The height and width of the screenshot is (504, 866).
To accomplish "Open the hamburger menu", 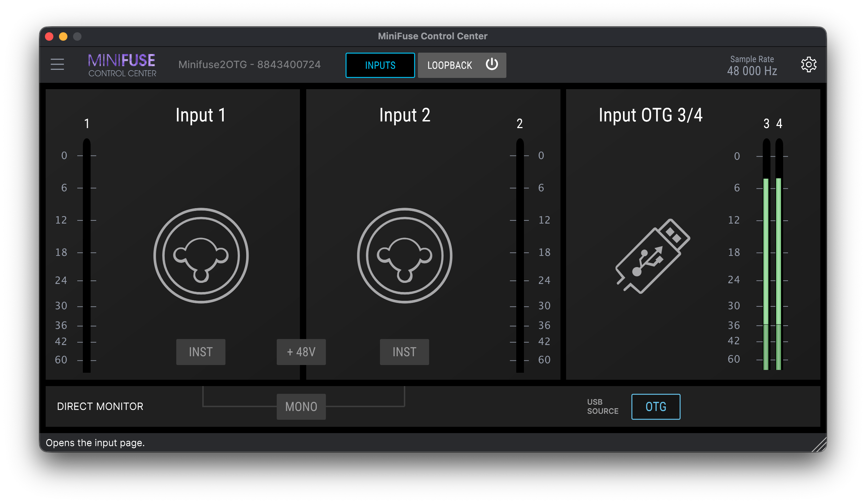I will [57, 65].
